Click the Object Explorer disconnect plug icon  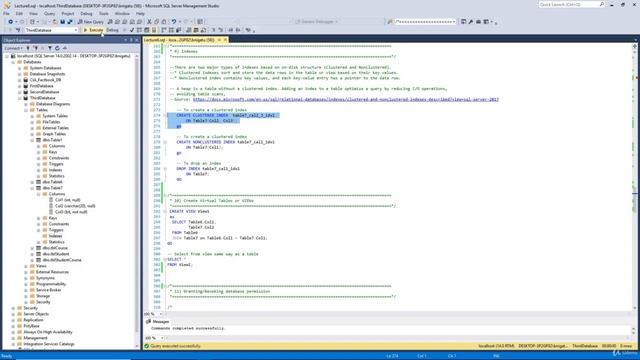tap(36, 48)
